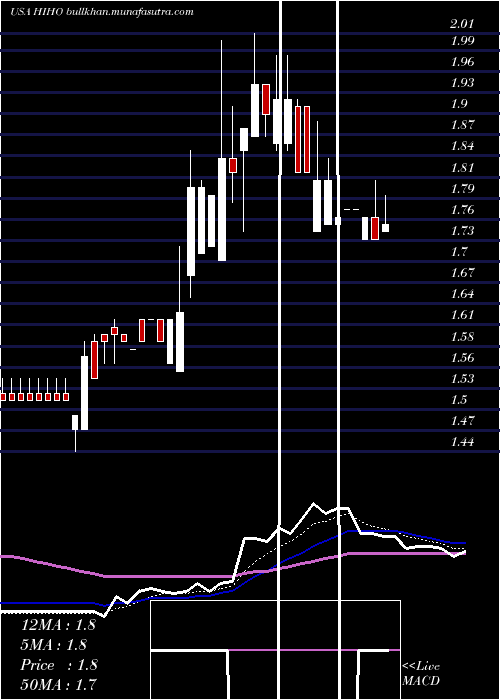Click the 1.99 price axis label
Viewport: 500px width, 700px height.
pyautogui.click(x=462, y=41)
